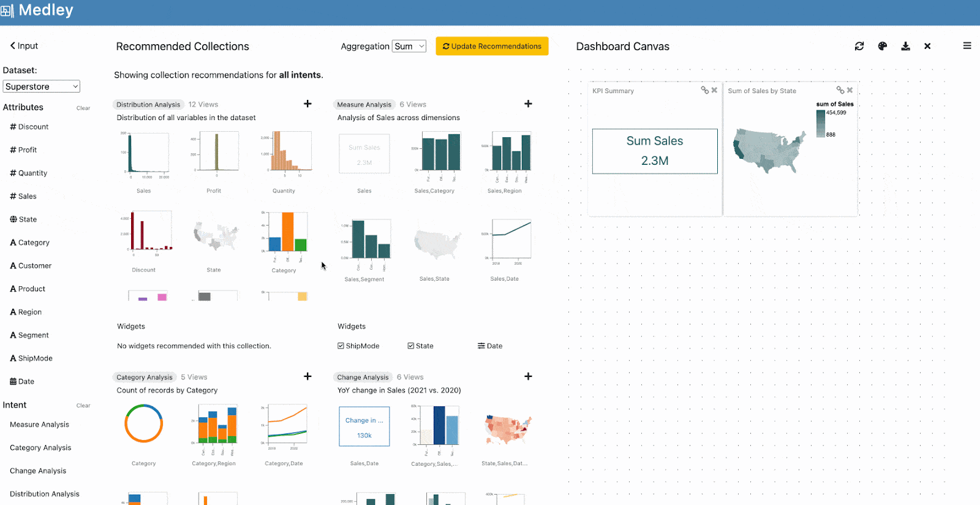Open the Sales histogram thumbnail
Screen dimensions: 980x505
[144, 156]
